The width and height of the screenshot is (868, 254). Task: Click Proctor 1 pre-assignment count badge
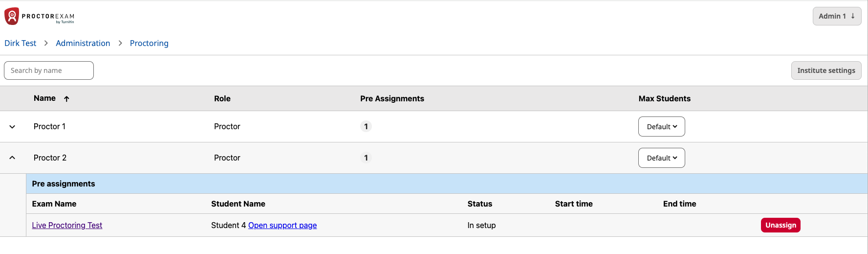click(366, 126)
